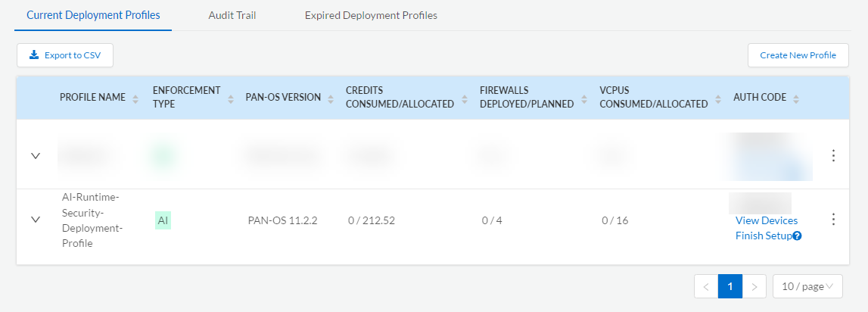Viewport: 868px width, 312px height.
Task: Go to page 1 in pagination
Action: pyautogui.click(x=730, y=286)
